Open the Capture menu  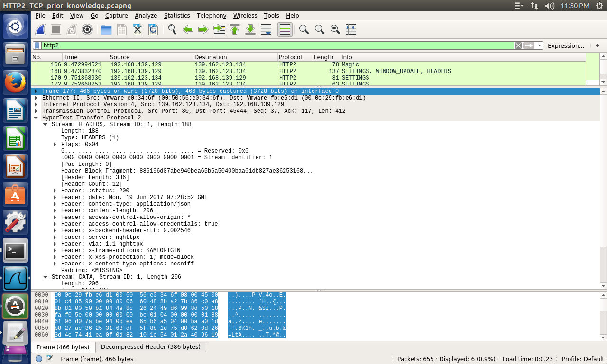(117, 16)
